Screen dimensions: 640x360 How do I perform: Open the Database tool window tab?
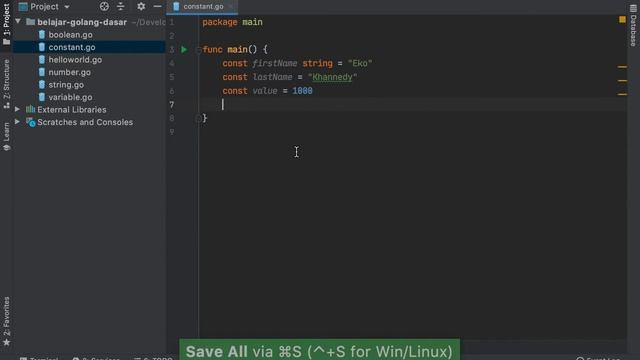coord(633,25)
